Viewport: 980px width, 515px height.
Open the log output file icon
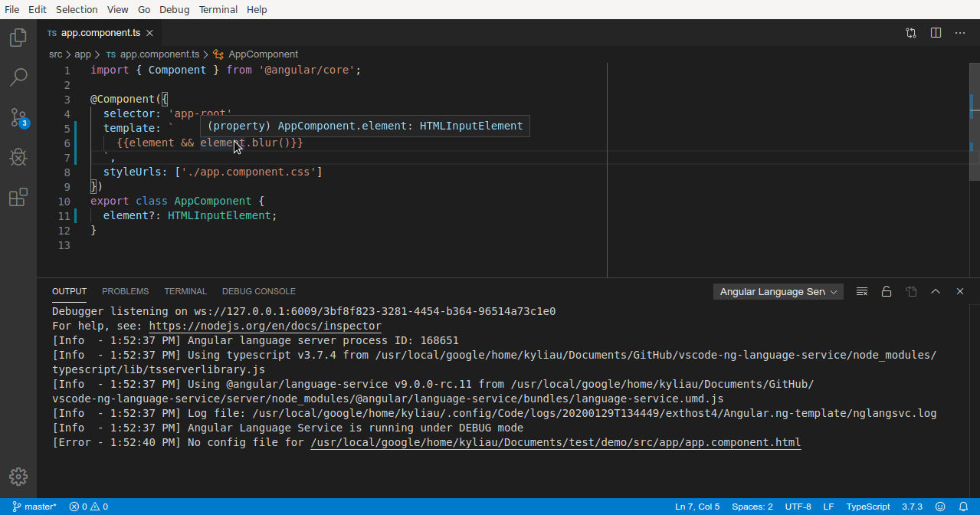pos(911,291)
